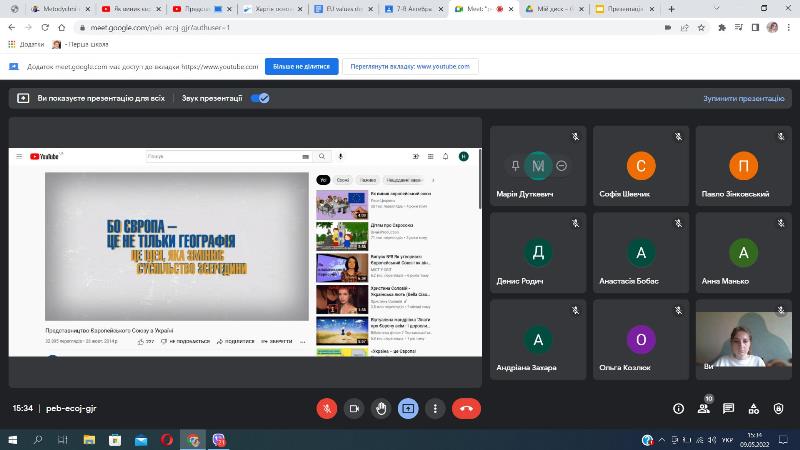Unmute the microphone in Meet
The image size is (800, 450).
pos(326,408)
